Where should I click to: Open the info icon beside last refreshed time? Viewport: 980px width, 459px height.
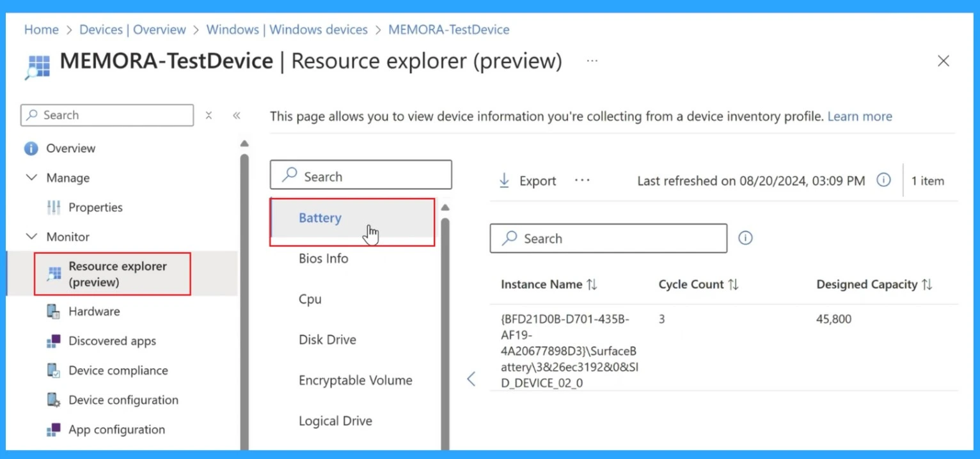(883, 180)
